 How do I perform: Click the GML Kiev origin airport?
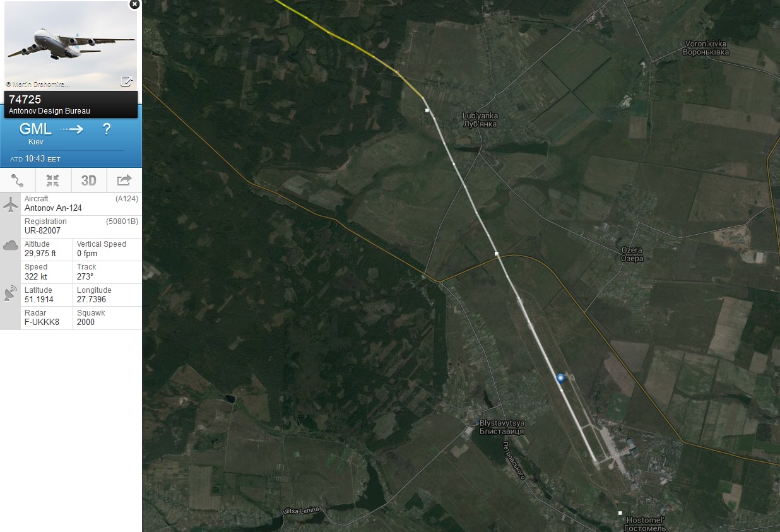35,133
